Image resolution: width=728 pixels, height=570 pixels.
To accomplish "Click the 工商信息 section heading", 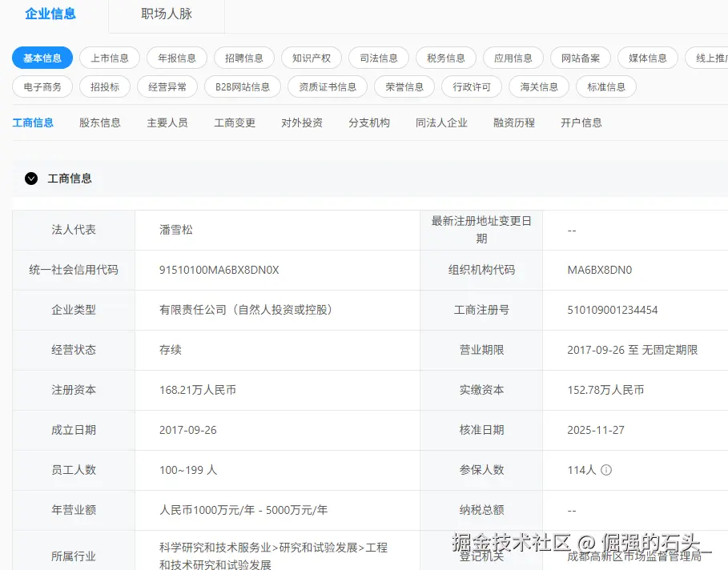I will [x=70, y=179].
